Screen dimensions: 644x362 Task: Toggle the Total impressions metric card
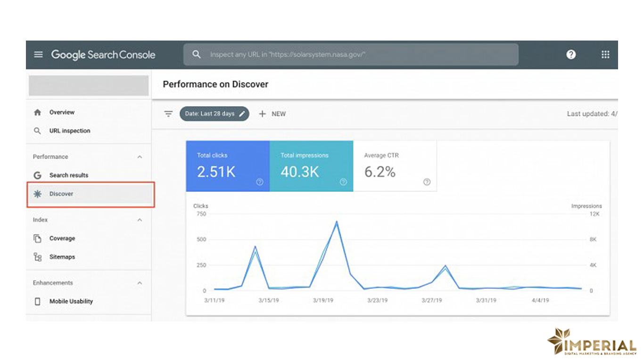pyautogui.click(x=311, y=166)
